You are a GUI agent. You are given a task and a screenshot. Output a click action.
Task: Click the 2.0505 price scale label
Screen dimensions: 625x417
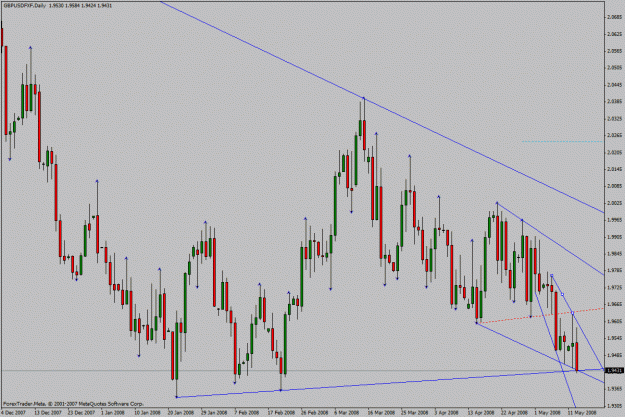[615, 68]
